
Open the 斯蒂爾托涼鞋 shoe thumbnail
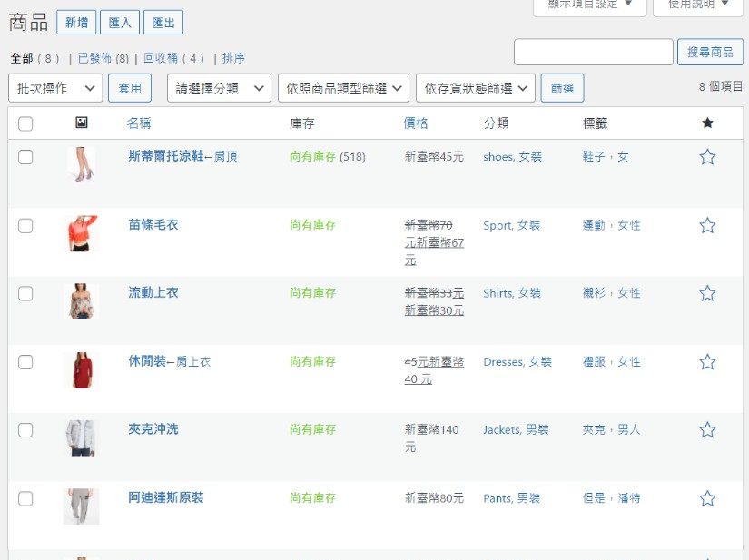click(81, 164)
